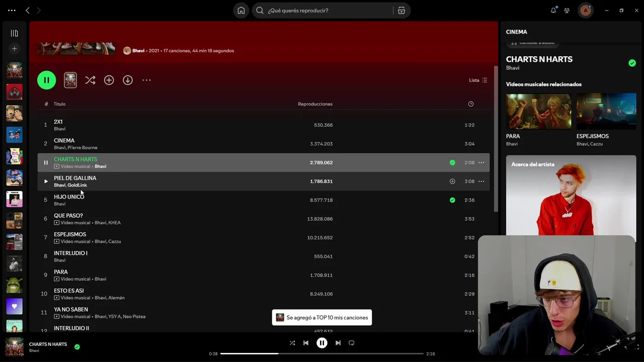This screenshot has width=644, height=362.
Task: Pause the CHARTS N HARTS row
Action: click(46, 162)
